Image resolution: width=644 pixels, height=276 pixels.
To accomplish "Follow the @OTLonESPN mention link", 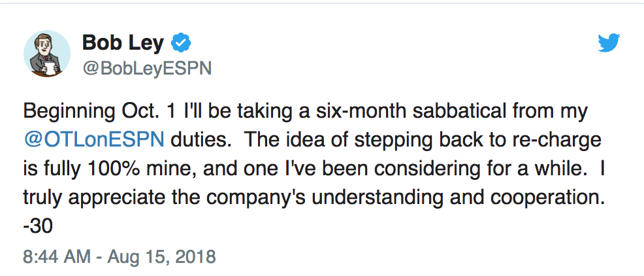I will [94, 140].
